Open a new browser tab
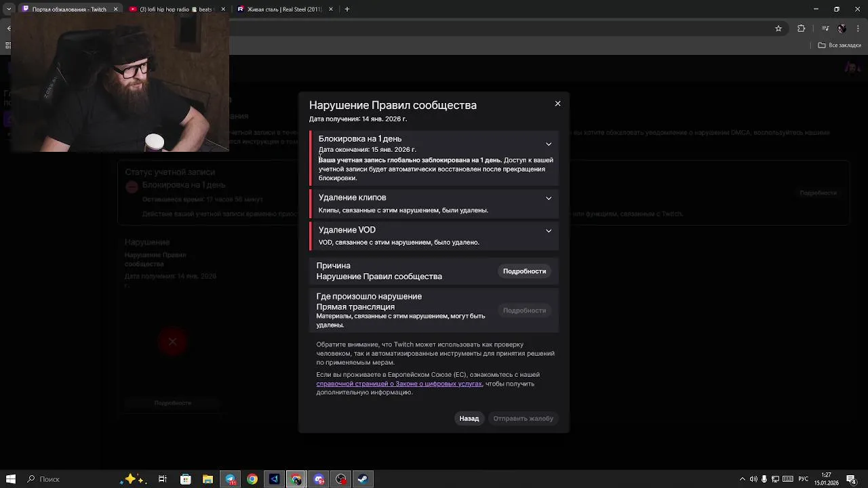This screenshot has width=868, height=488. (347, 9)
